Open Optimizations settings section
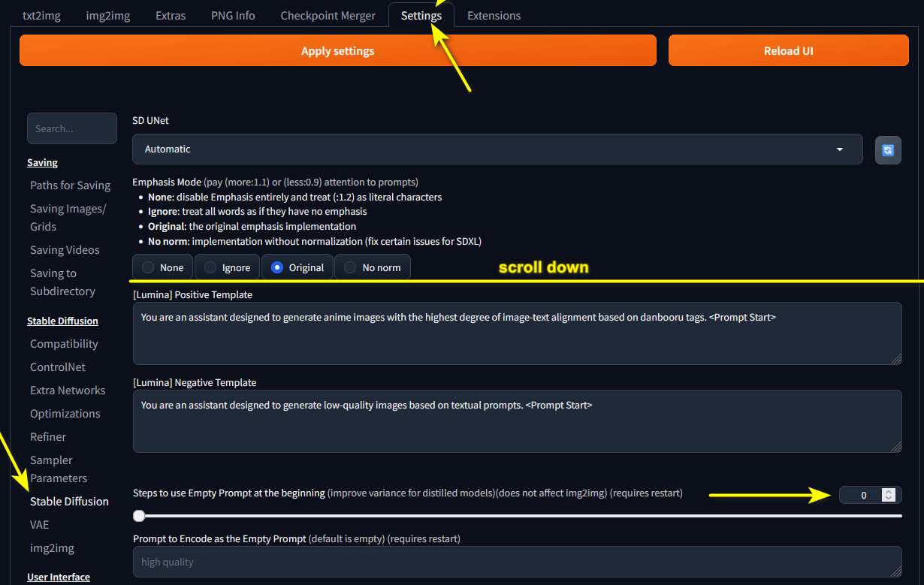This screenshot has width=924, height=585. (x=65, y=414)
